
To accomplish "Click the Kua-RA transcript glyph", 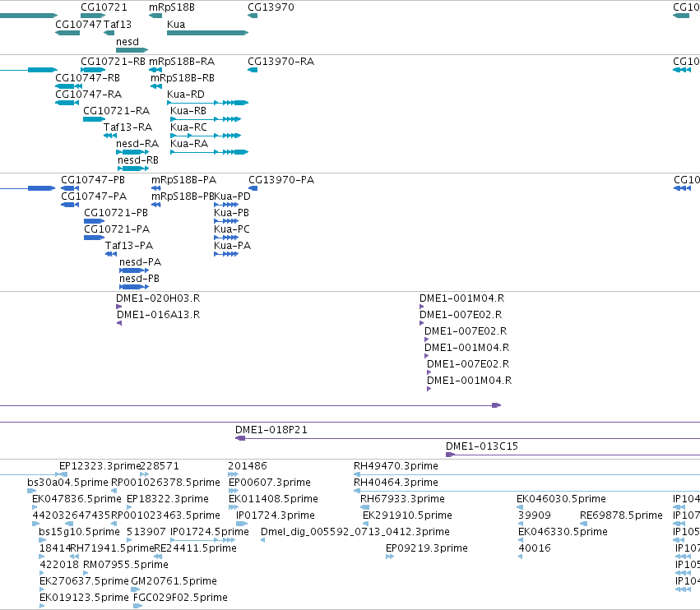I will [209, 152].
